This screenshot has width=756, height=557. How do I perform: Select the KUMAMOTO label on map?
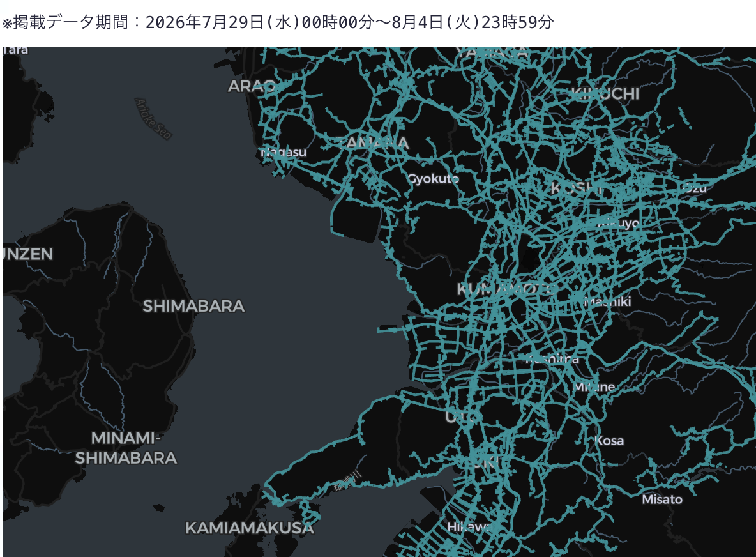click(504, 289)
